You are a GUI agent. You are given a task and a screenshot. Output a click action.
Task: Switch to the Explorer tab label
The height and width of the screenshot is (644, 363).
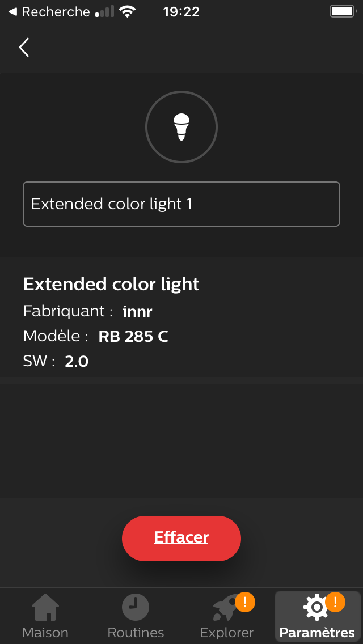point(226,632)
